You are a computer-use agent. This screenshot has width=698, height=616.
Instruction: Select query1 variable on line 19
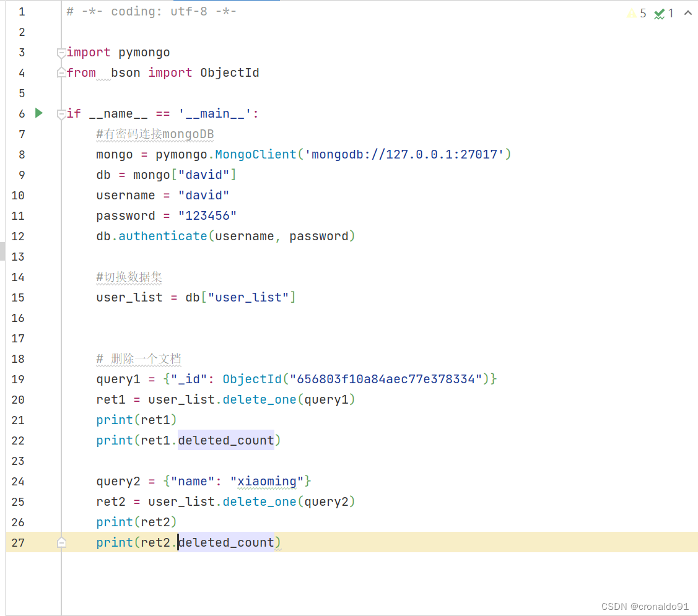[x=118, y=380]
